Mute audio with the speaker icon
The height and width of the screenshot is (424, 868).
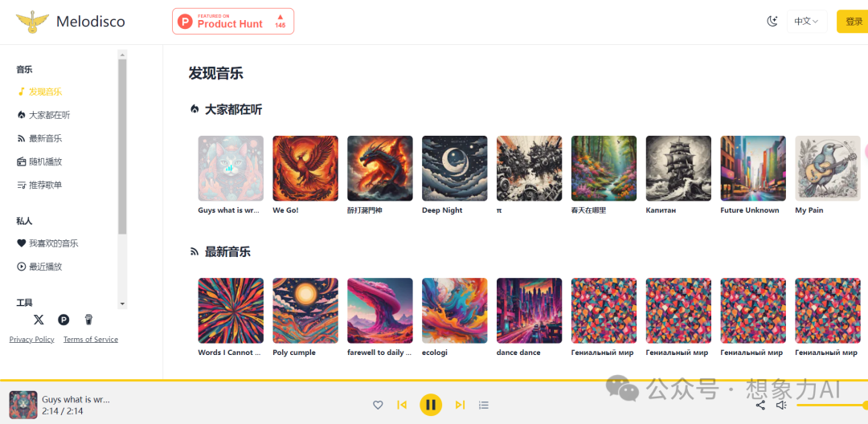781,406
